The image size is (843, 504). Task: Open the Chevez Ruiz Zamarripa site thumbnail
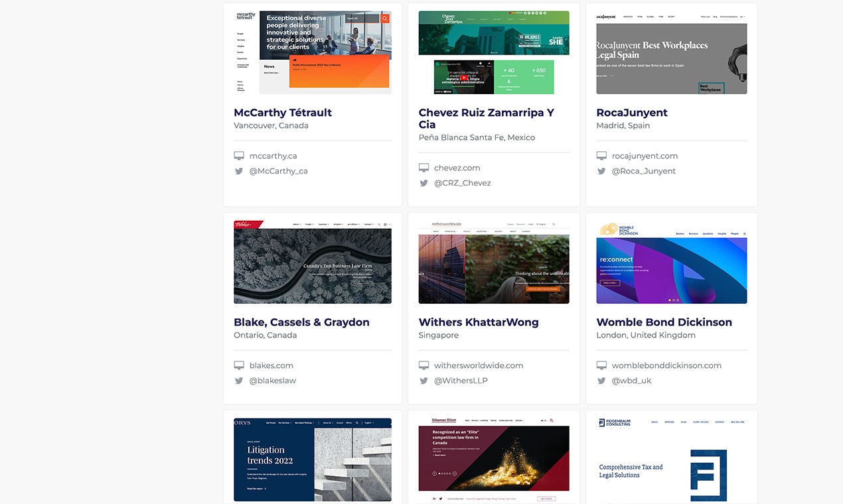494,52
